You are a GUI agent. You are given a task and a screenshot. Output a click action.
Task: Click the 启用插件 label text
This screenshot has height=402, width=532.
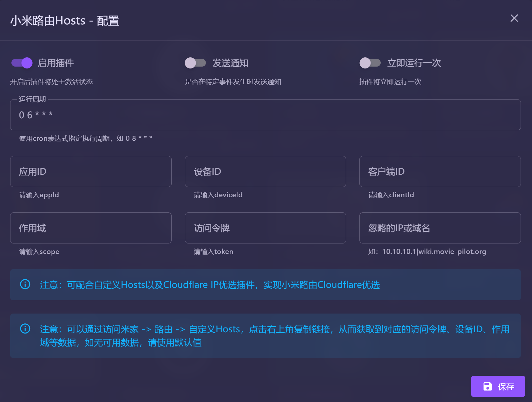click(56, 63)
